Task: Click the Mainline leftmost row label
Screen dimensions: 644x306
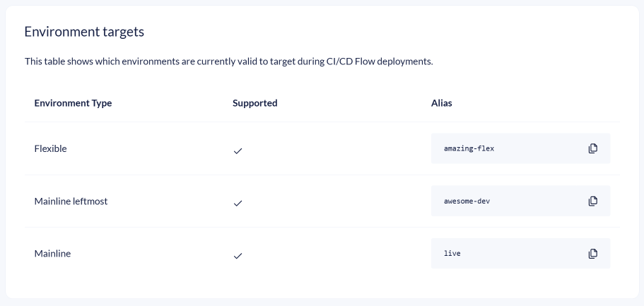Action: pyautogui.click(x=71, y=201)
